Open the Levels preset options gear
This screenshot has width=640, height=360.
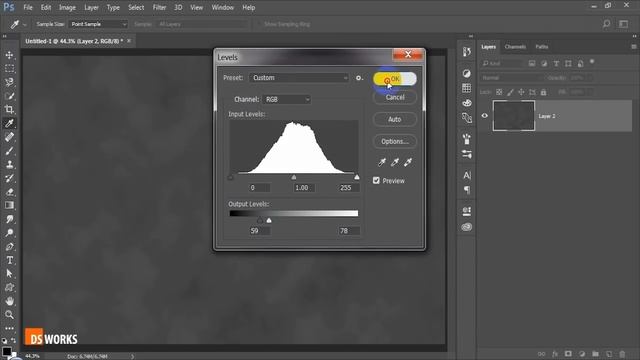[359, 78]
